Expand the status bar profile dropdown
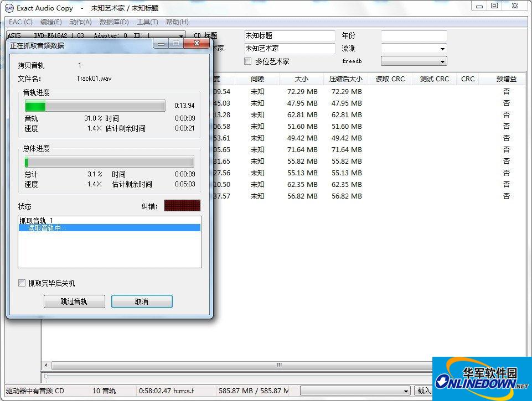This screenshot has width=532, height=401. (x=406, y=391)
